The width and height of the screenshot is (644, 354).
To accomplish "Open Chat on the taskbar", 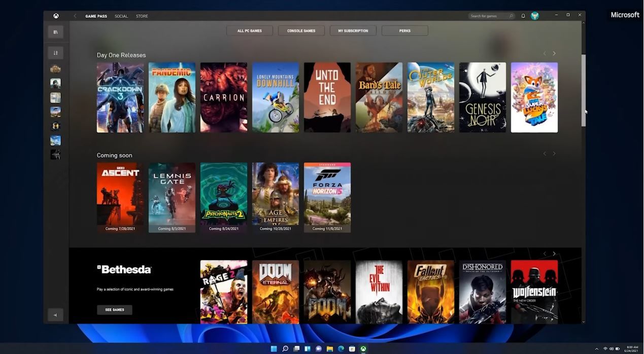I will click(319, 349).
